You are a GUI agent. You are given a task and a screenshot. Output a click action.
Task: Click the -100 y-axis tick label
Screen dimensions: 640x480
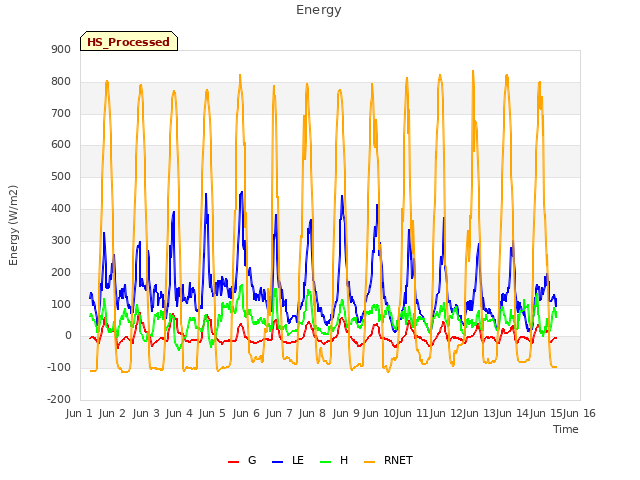coord(59,367)
